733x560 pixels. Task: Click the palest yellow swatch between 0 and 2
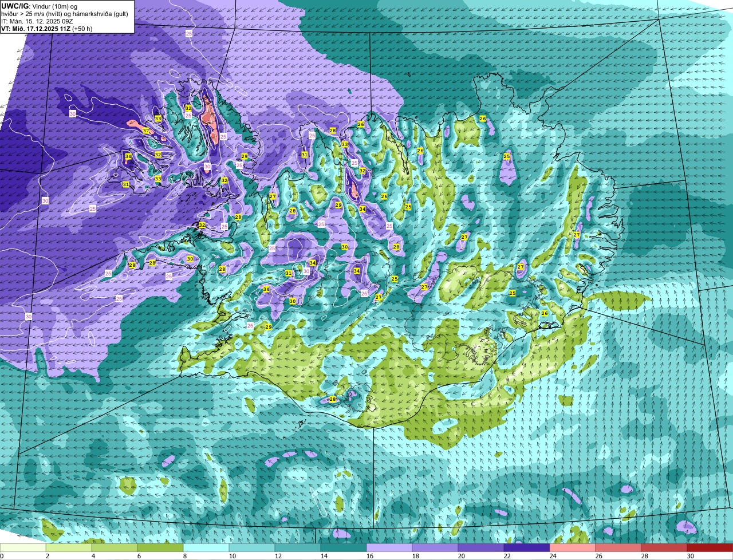(x=23, y=547)
